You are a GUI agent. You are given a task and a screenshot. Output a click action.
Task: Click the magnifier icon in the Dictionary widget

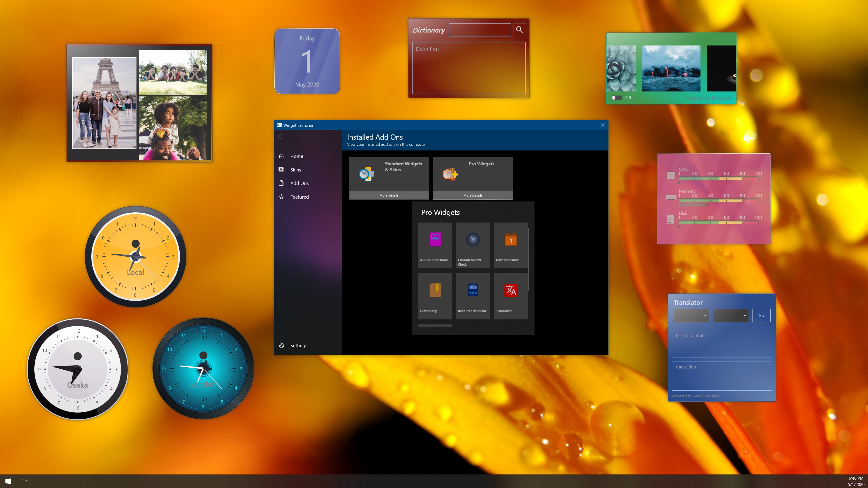point(519,30)
